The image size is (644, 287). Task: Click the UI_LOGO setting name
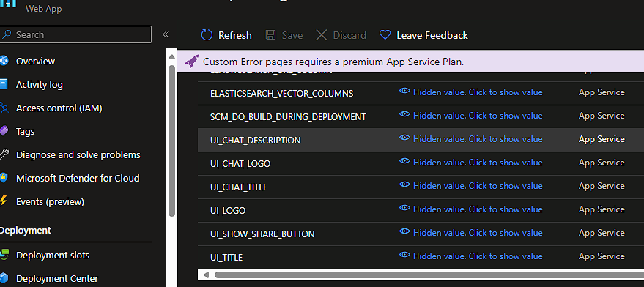click(228, 211)
